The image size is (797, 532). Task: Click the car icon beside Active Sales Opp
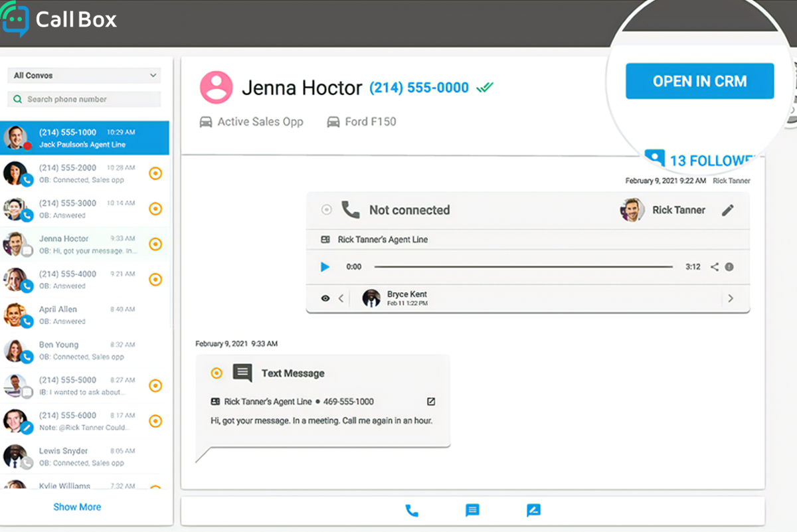click(x=206, y=122)
